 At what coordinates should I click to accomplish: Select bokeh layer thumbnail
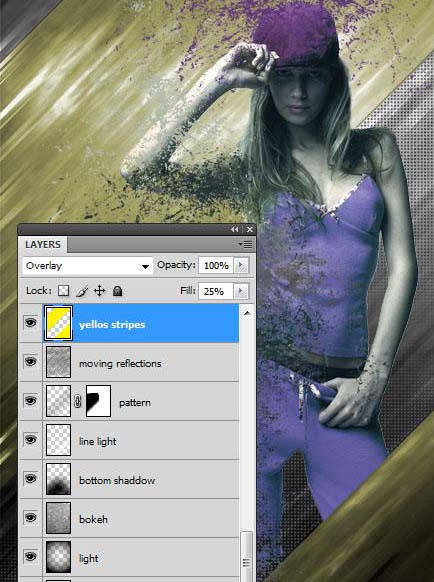(58, 518)
